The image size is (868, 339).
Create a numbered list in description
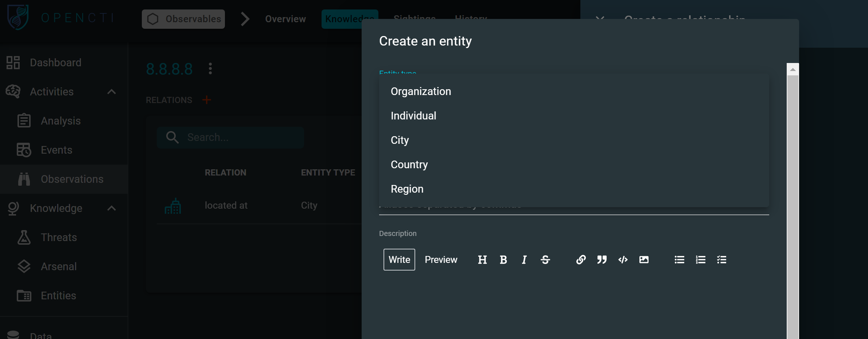coord(700,260)
